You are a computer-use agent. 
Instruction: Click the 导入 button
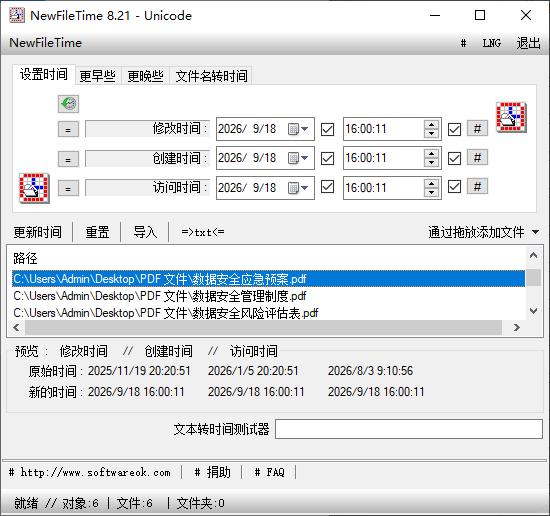tap(145, 232)
